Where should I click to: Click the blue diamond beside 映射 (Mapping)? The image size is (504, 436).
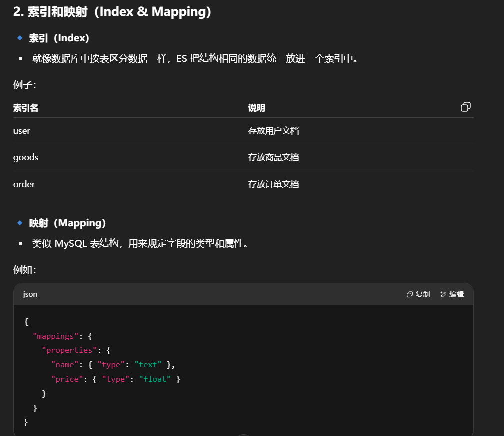tap(20, 223)
